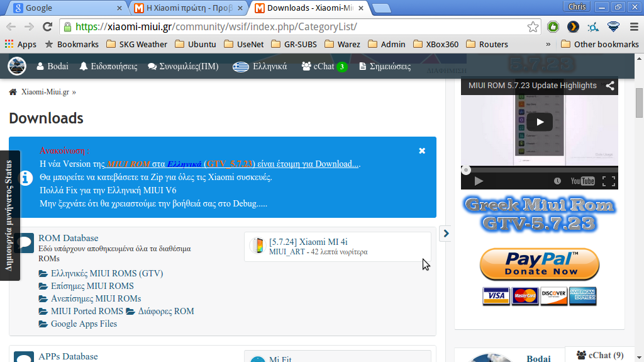Open the orange arrow extension icon

[x=573, y=26]
